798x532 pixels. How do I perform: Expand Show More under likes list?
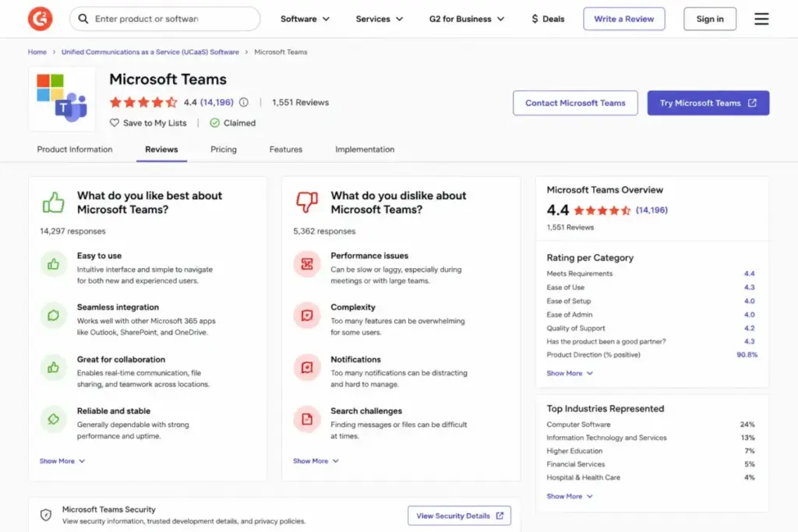[x=62, y=461]
